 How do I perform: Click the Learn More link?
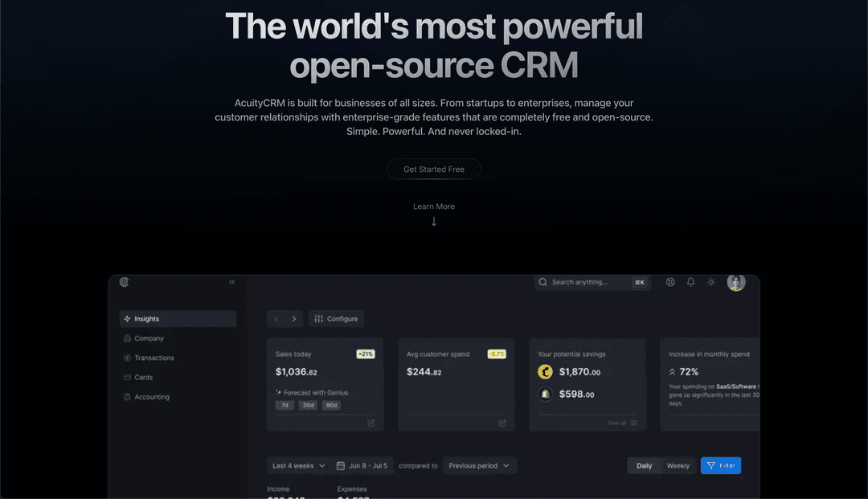[433, 207]
